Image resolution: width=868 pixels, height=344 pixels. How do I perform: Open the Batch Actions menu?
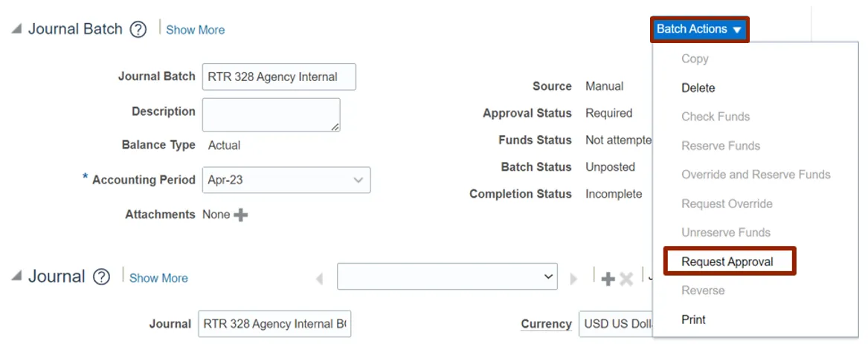click(x=698, y=29)
